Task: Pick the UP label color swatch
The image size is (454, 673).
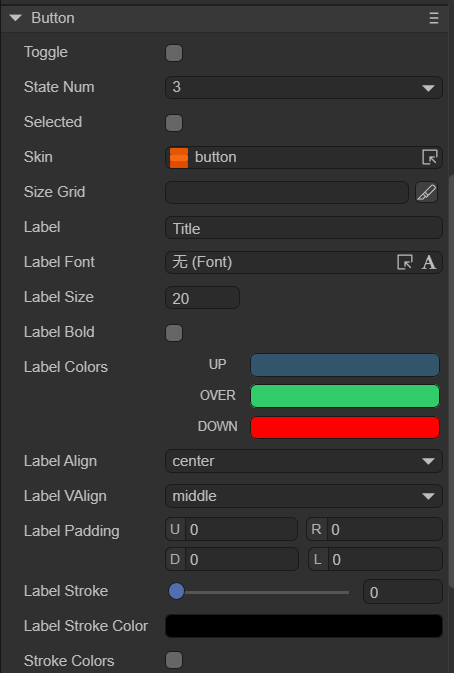Action: tap(345, 365)
